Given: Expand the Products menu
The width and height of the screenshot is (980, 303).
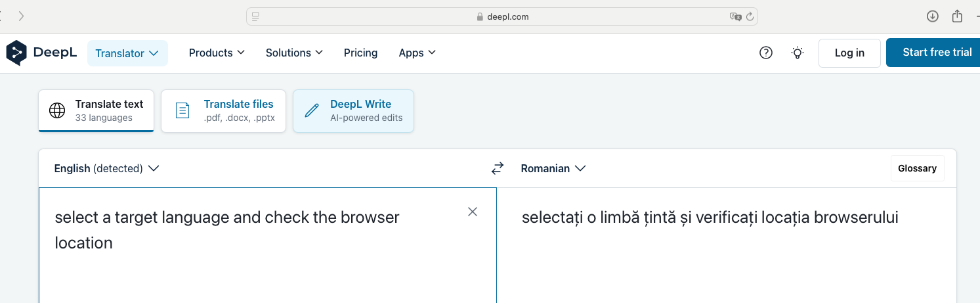Looking at the screenshot, I should 217,53.
